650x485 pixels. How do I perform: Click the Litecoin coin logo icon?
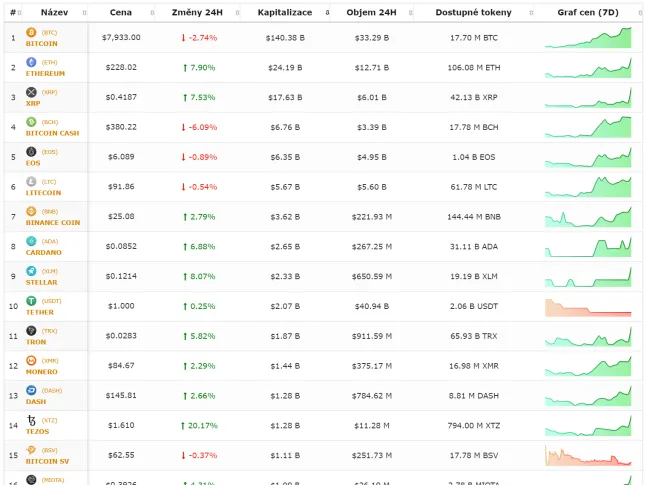tap(31, 182)
